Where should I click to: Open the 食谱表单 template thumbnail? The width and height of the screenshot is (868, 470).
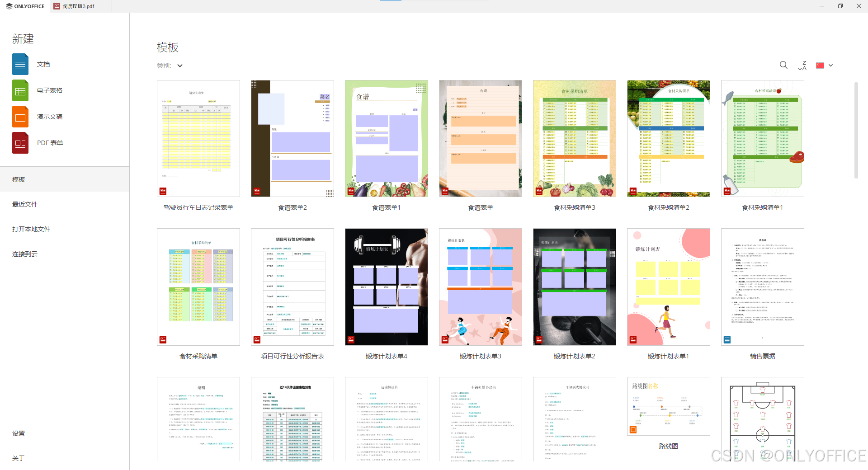pyautogui.click(x=481, y=139)
